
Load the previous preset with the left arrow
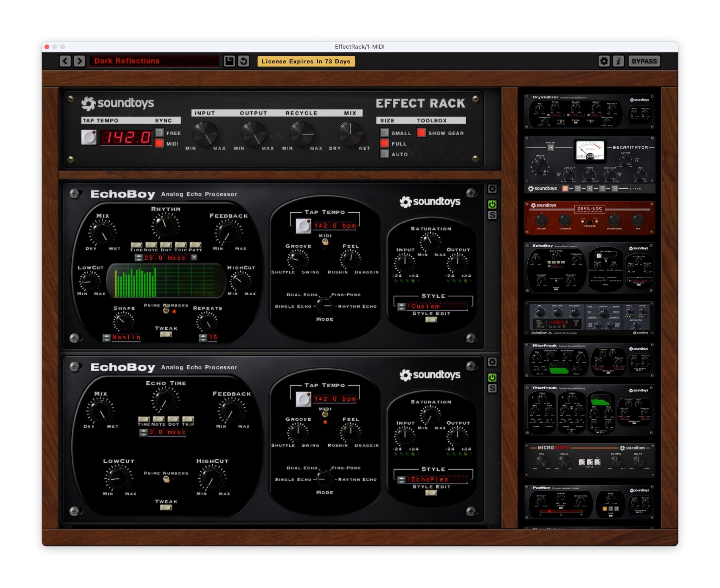tap(65, 61)
